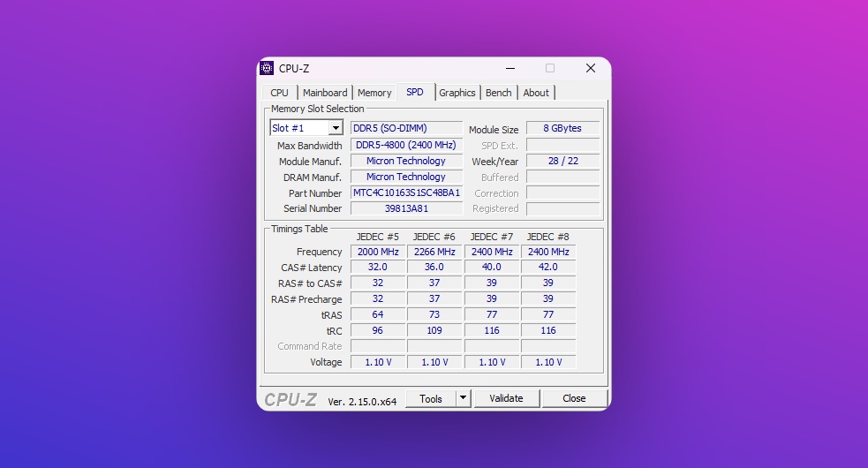The height and width of the screenshot is (468, 868).
Task: Click the empty Buffered field
Action: [562, 177]
